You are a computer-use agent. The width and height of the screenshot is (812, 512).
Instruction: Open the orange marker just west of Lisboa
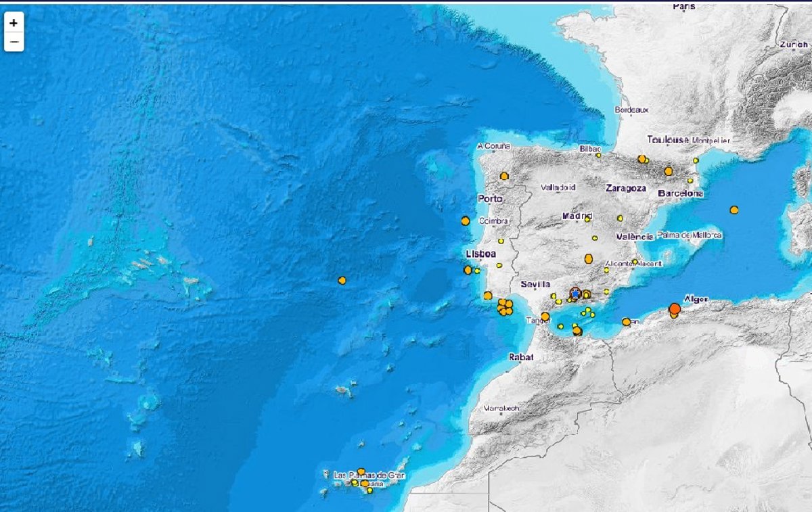468,270
